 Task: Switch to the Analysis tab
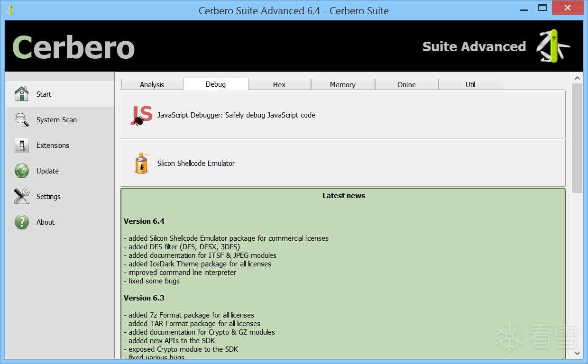point(152,84)
